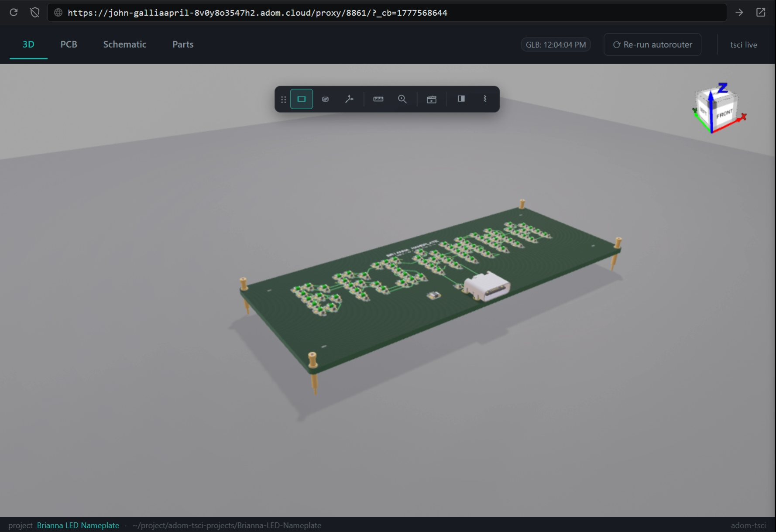Select the 3D tab
This screenshot has height=532, width=776.
28,45
